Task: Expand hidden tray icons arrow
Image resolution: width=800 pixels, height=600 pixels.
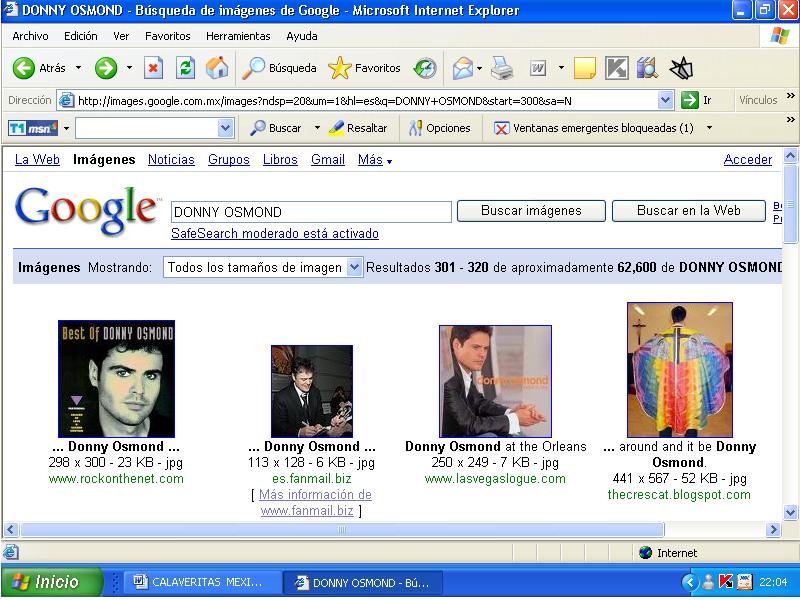Action: click(689, 582)
